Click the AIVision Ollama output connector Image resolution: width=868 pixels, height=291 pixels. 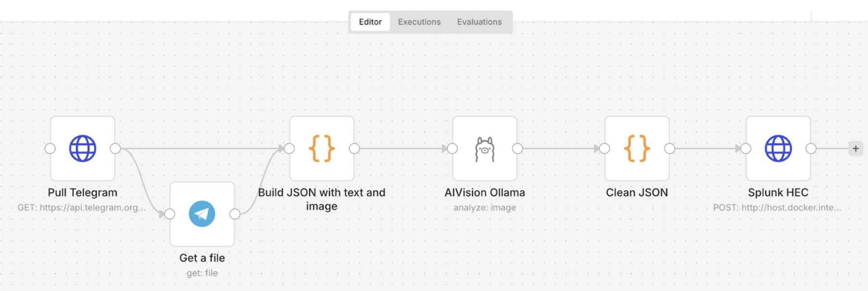click(x=517, y=148)
